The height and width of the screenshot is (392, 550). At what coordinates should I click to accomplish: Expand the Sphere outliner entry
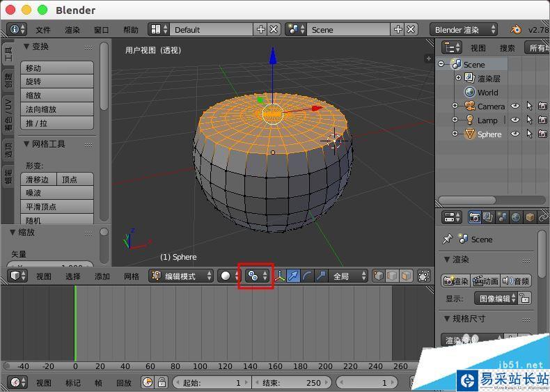coord(455,134)
